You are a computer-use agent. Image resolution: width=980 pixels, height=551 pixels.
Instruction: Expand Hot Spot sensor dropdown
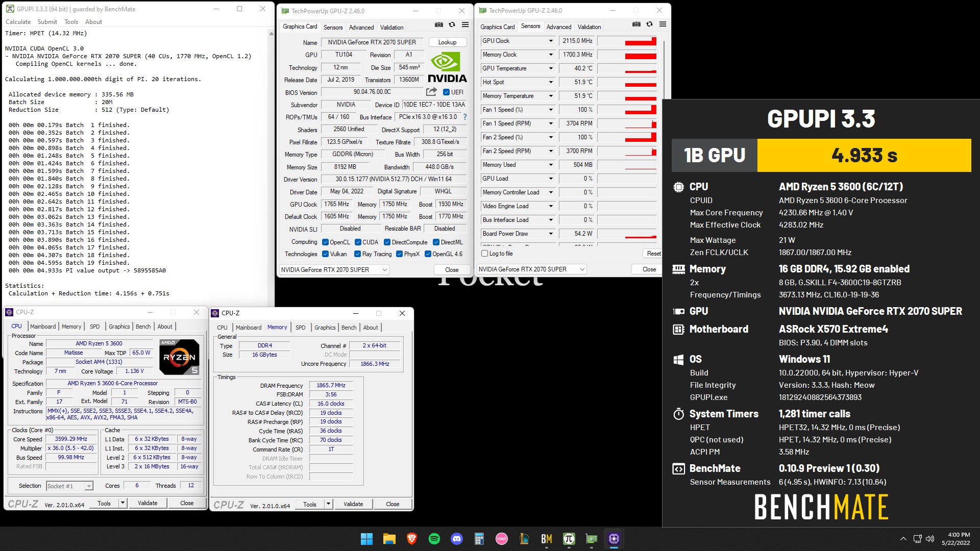551,82
